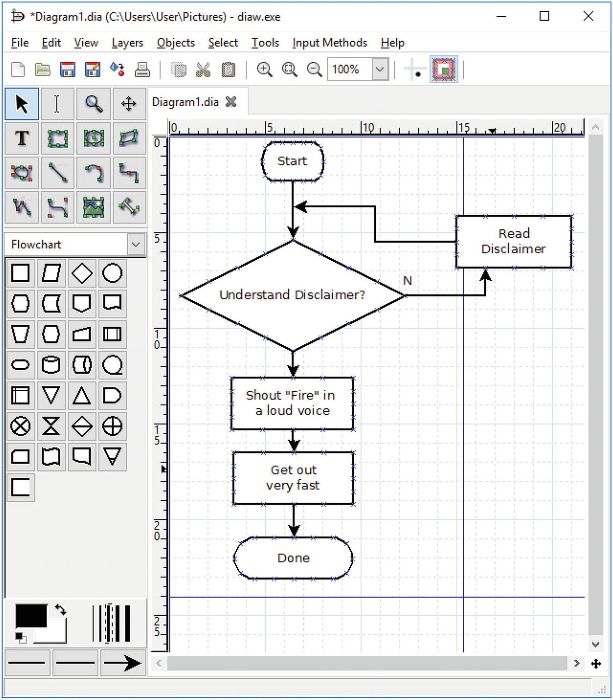This screenshot has height=700, width=613.
Task: Open the Input Methods menu
Action: click(330, 43)
